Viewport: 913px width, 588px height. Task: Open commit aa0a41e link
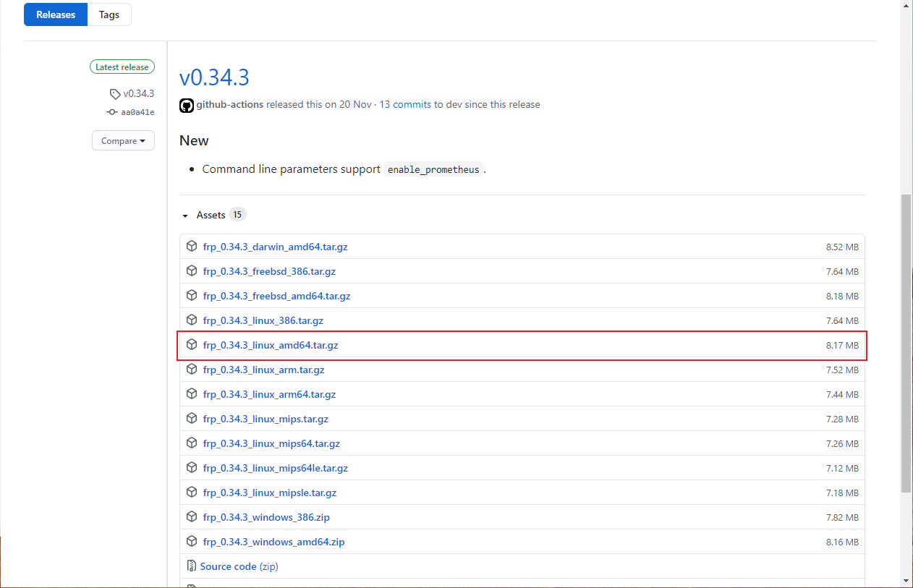[137, 112]
